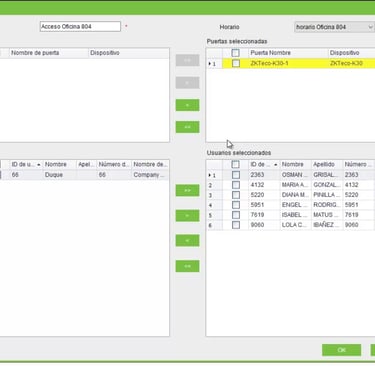Check the box for user 2363 OSMAN
This screenshot has width=375, height=366.
(236, 175)
